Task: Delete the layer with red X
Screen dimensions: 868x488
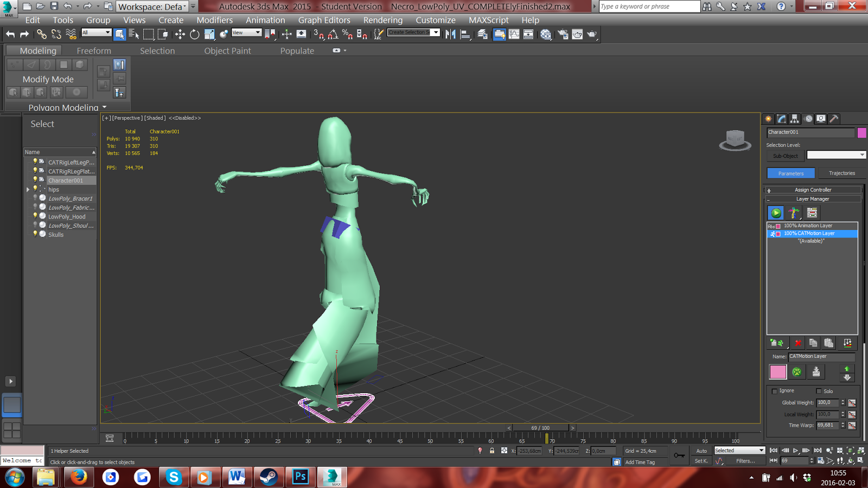Action: coord(798,343)
